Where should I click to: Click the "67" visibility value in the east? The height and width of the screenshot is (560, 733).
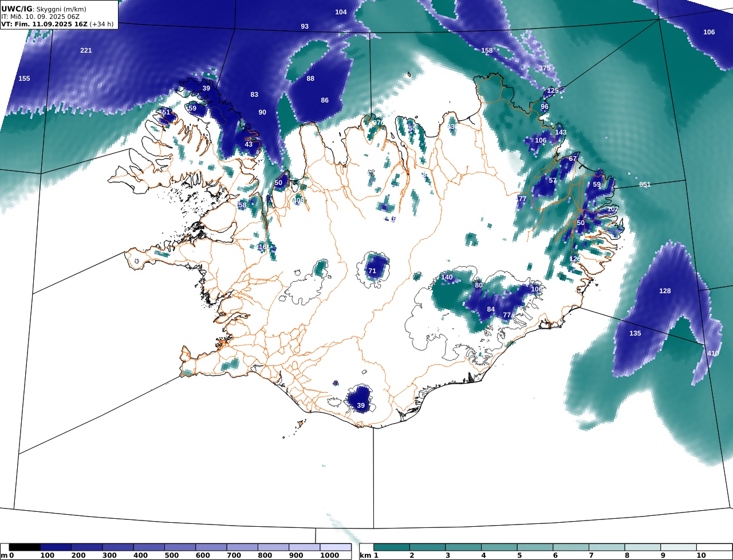pyautogui.click(x=573, y=159)
